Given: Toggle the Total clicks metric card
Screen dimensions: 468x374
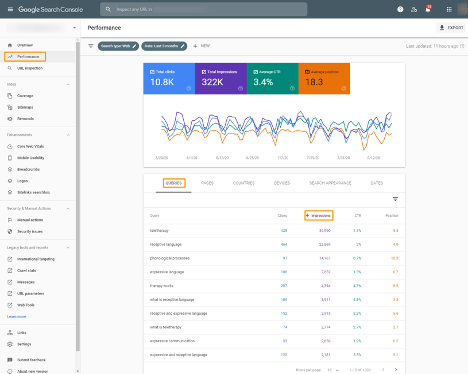Looking at the screenshot, I should click(169, 78).
